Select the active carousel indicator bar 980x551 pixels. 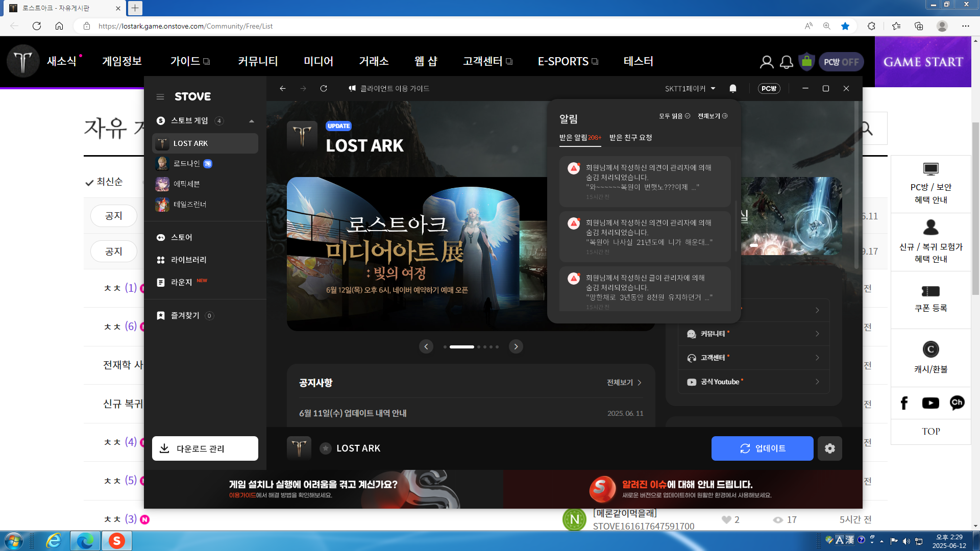coord(461,347)
